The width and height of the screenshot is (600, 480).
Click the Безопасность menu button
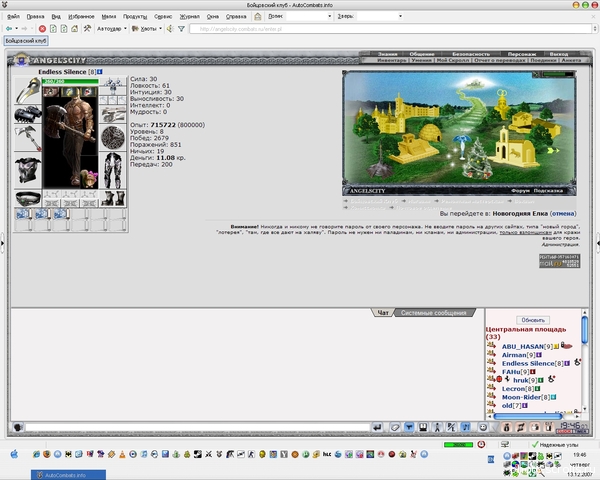click(x=471, y=54)
